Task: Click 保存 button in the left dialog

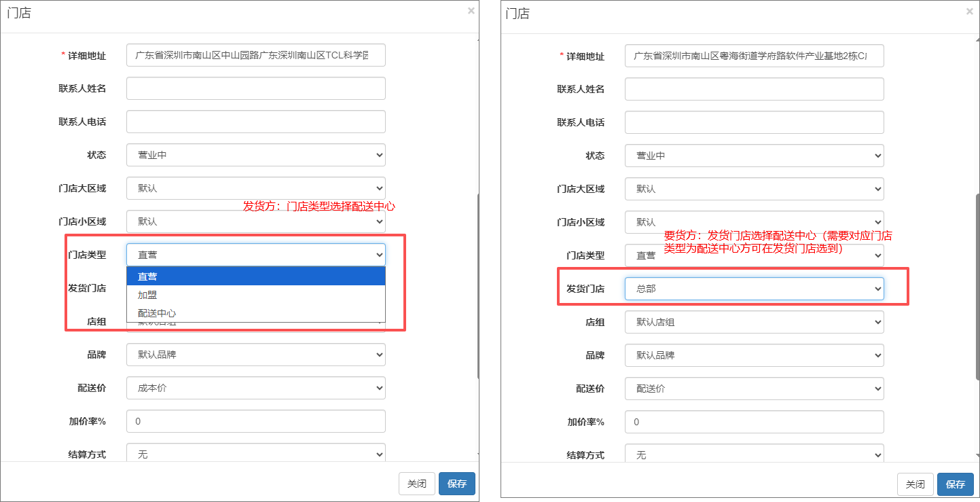Action: pos(457,484)
